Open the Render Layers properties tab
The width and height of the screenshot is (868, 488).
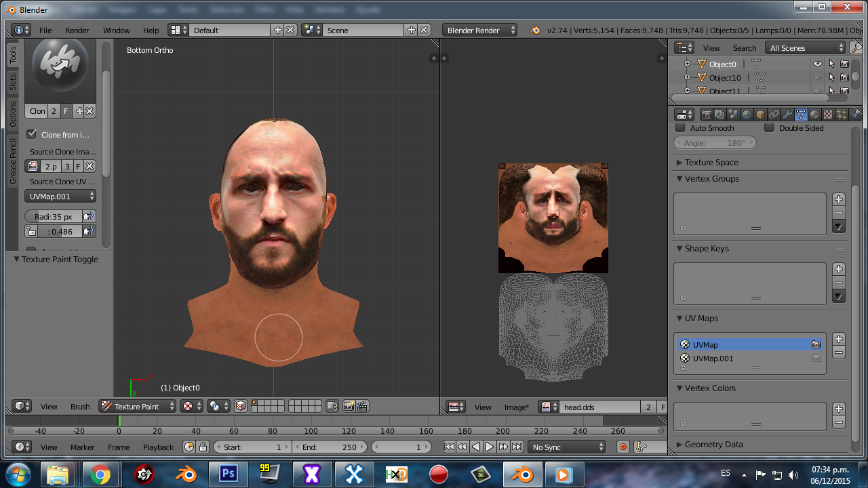click(719, 115)
